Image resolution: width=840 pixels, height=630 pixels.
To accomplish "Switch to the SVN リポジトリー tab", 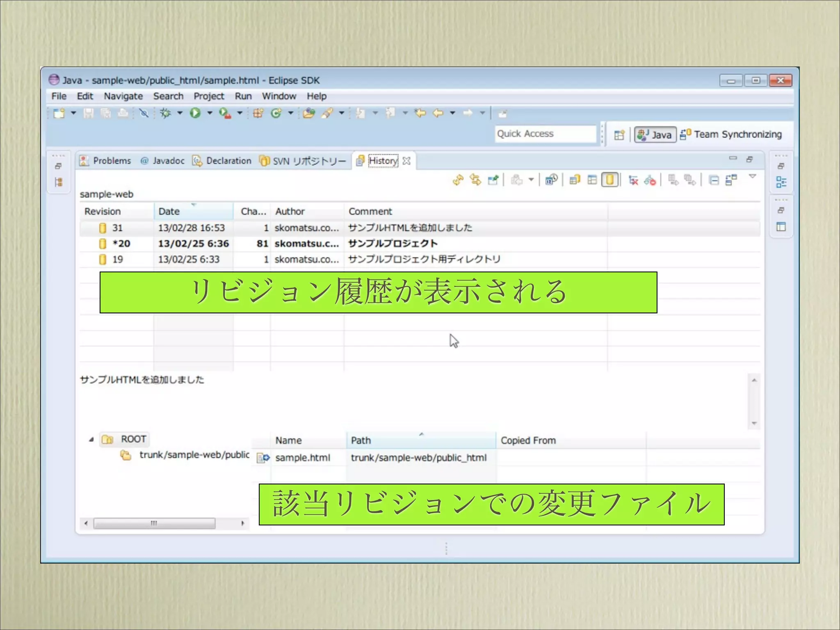I will point(304,161).
